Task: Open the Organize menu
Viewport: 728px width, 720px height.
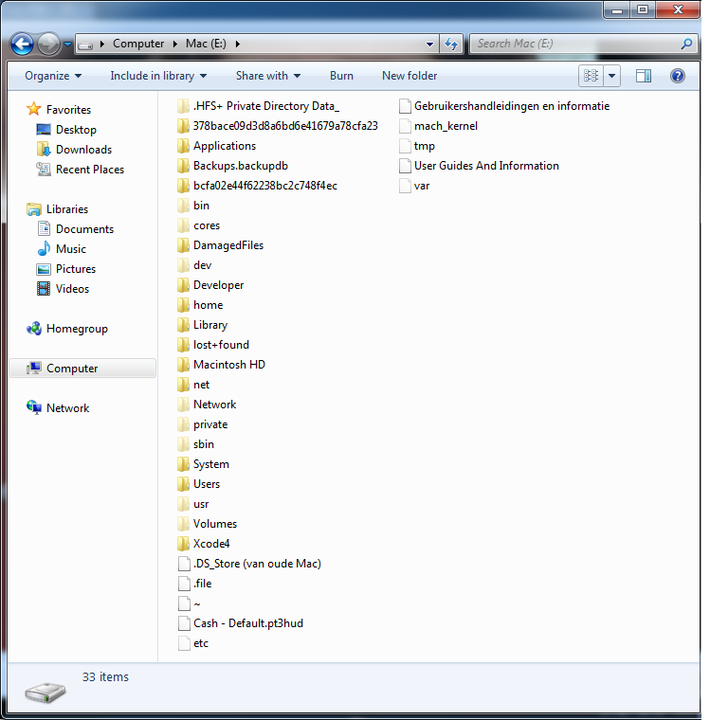Action: point(53,76)
